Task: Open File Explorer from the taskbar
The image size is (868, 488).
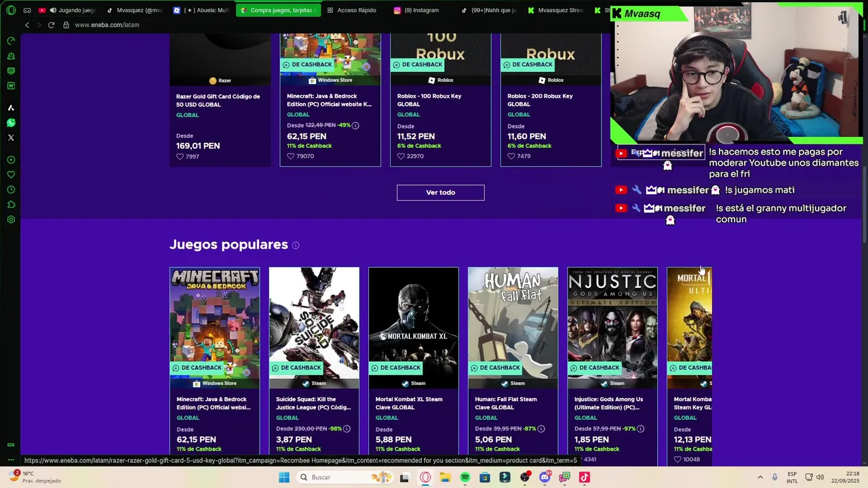Action: tap(445, 477)
